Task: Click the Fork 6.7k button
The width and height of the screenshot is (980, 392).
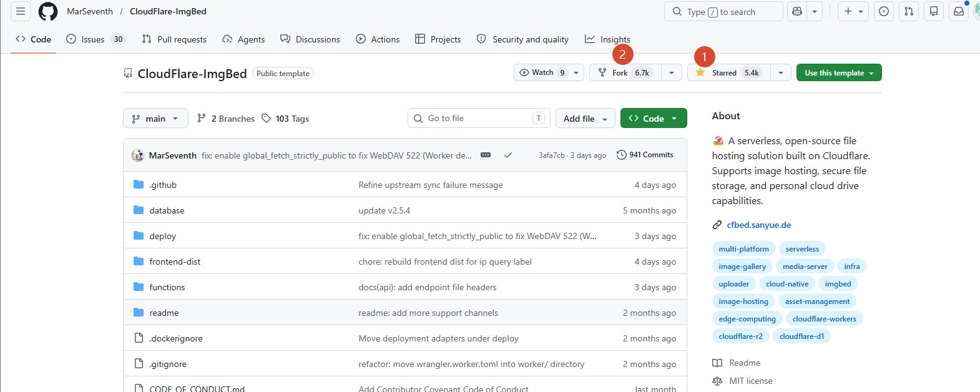Action: [x=625, y=72]
